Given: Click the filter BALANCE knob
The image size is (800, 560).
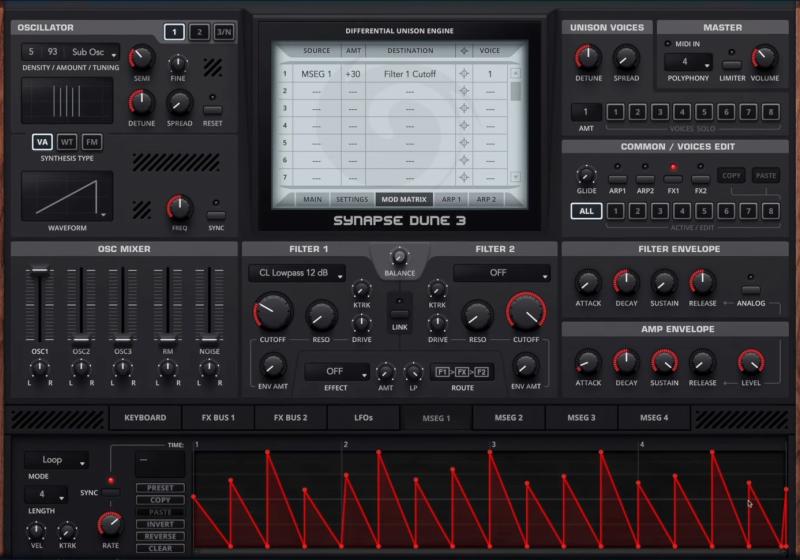Looking at the screenshot, I should [x=399, y=257].
